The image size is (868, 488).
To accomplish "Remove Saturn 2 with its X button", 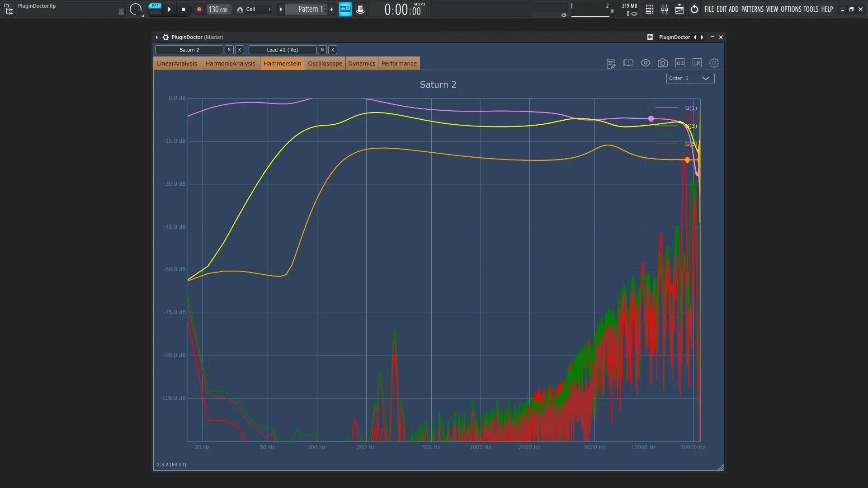I will [240, 50].
